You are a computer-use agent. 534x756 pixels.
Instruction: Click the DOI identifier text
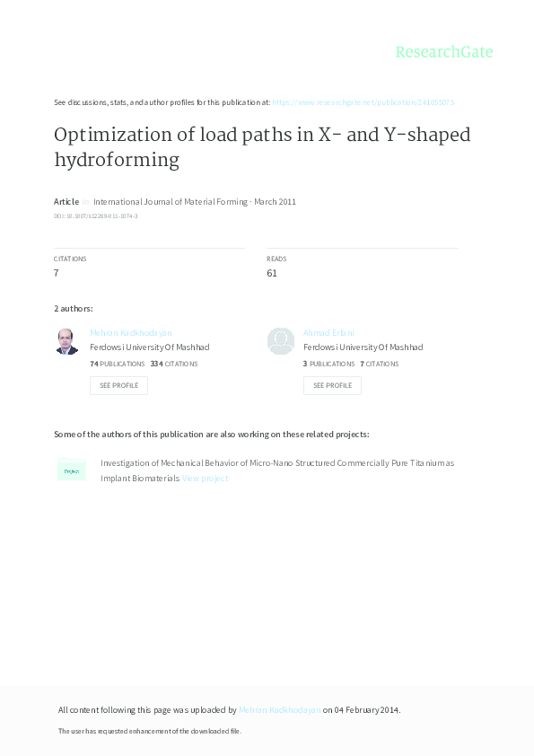[x=95, y=215]
